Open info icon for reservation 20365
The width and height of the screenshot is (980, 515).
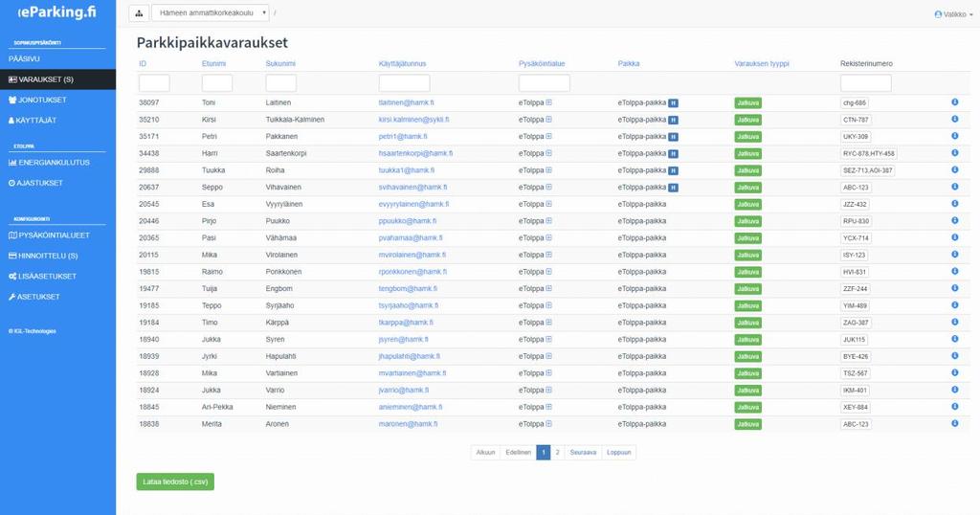pos(955,236)
